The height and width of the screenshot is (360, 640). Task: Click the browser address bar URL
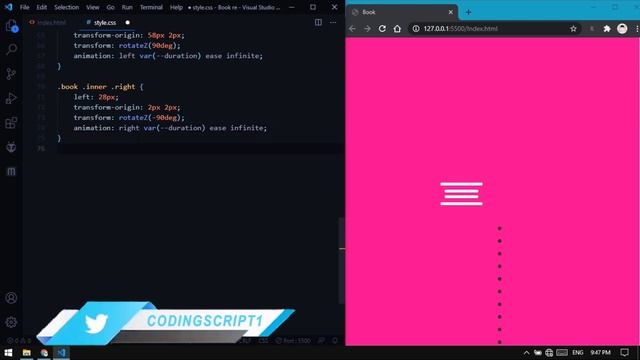[x=460, y=29]
